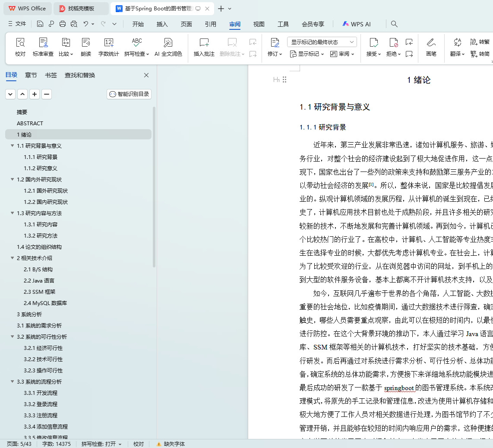This screenshot has height=448, width=493.
Task: Click 插入批注 to insert comment
Action: point(204,47)
